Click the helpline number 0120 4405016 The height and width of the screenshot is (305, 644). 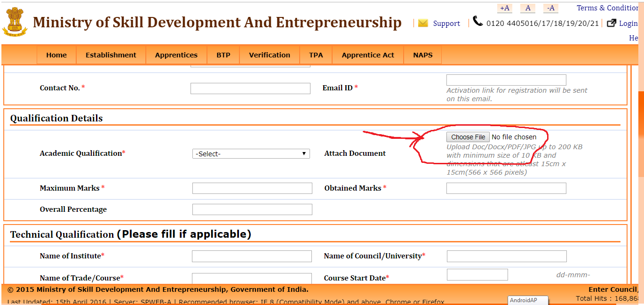click(543, 24)
